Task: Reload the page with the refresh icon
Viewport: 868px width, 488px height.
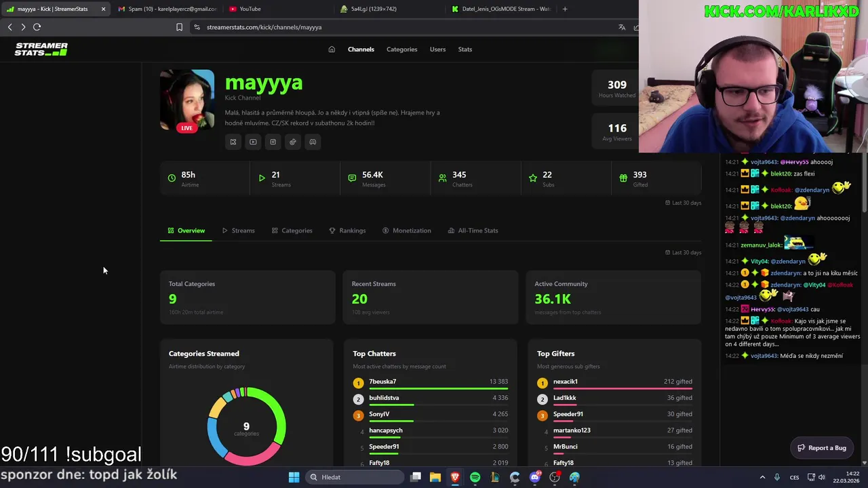Action: tap(37, 27)
